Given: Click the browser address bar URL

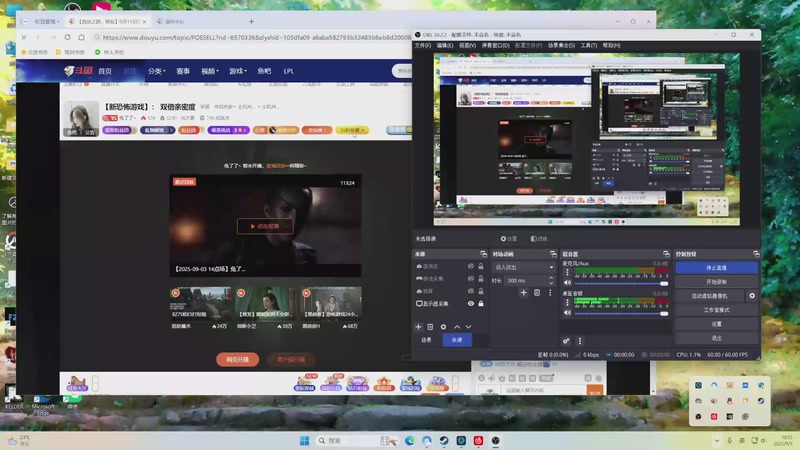Looking at the screenshot, I should click(x=256, y=37).
